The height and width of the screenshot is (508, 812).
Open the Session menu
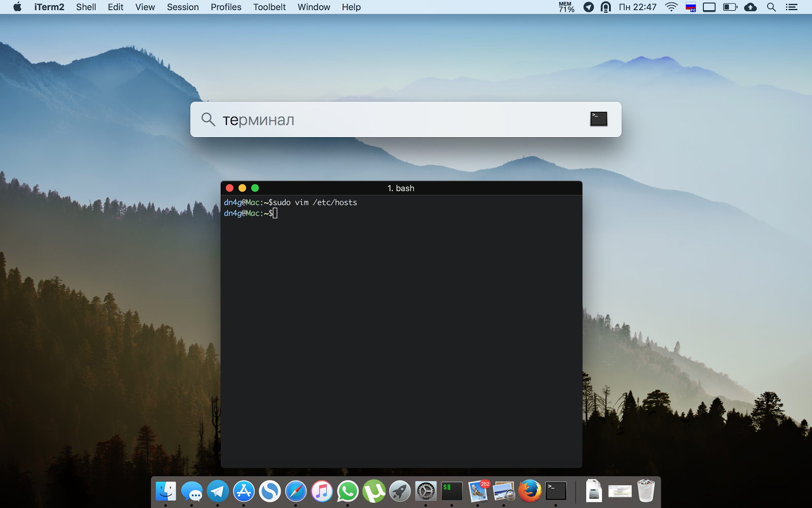coord(183,7)
